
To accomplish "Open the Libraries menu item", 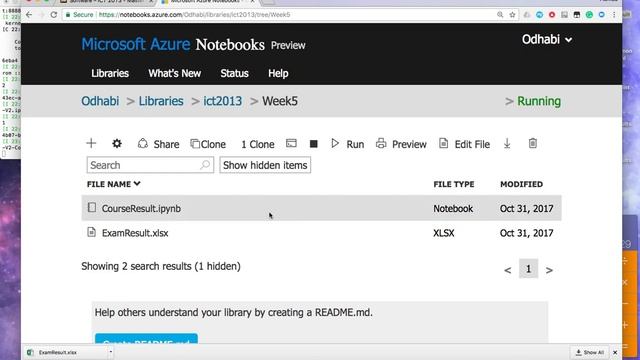I will 110,73.
